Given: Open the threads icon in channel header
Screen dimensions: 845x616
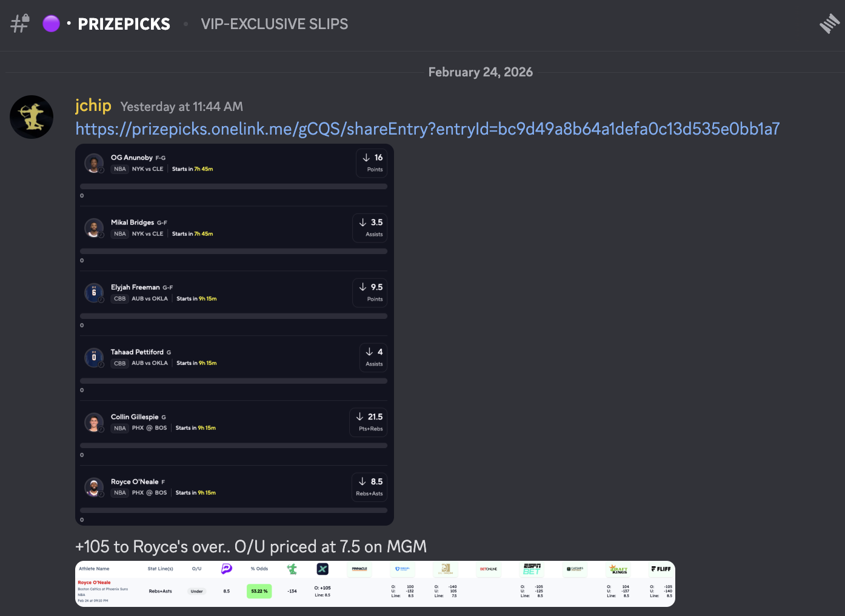Looking at the screenshot, I should click(829, 24).
